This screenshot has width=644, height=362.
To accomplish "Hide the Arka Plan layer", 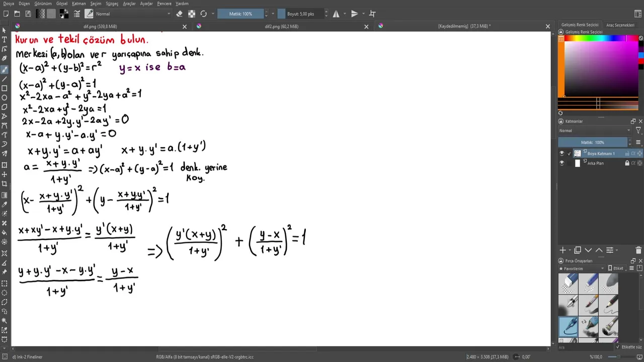I will click(562, 163).
